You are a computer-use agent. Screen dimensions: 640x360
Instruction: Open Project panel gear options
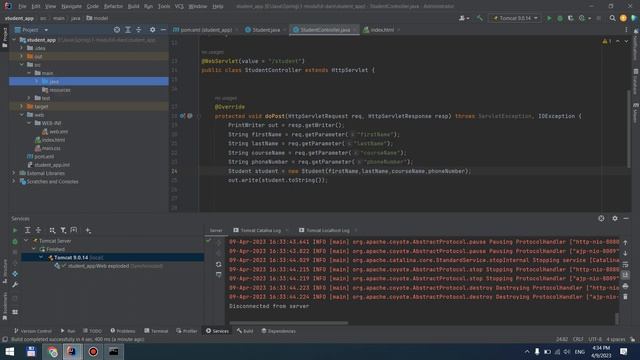152,30
